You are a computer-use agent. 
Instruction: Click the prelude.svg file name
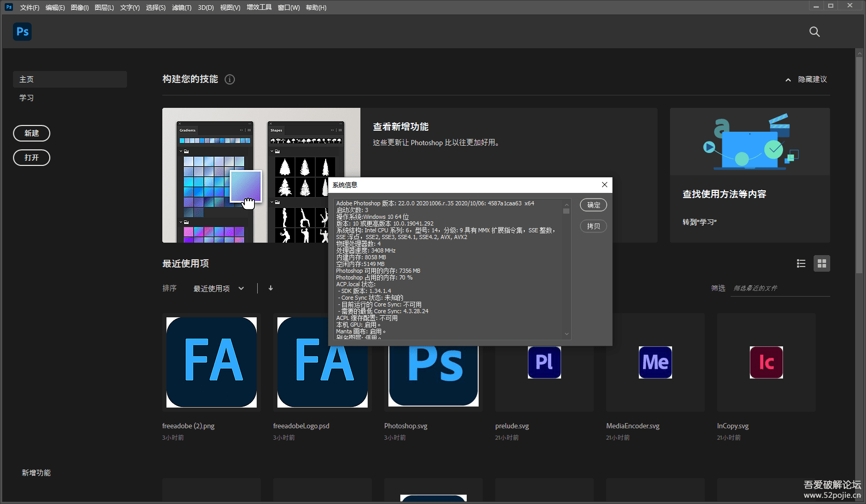point(512,426)
